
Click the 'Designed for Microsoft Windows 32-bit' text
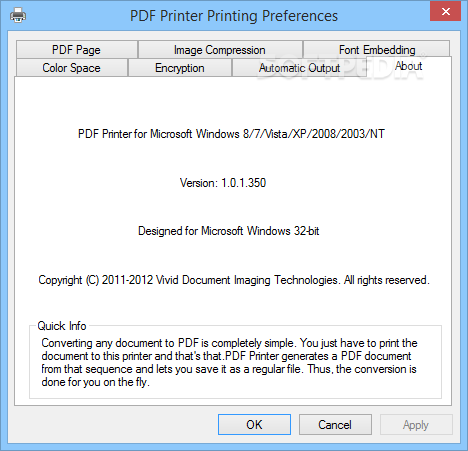(x=228, y=231)
